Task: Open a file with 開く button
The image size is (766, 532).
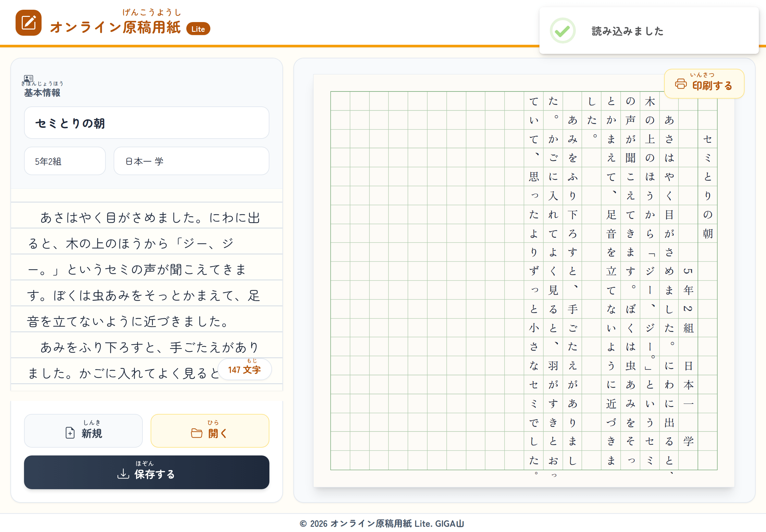Action: (x=210, y=431)
